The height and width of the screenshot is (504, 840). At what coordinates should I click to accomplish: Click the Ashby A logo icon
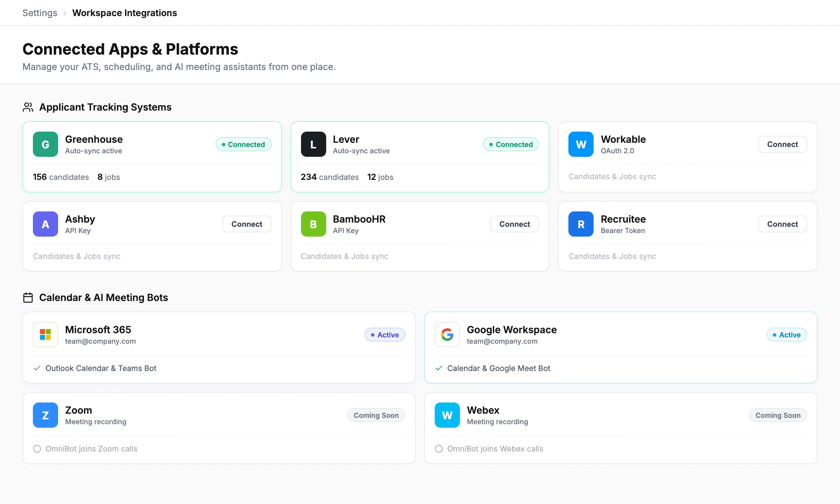point(45,224)
